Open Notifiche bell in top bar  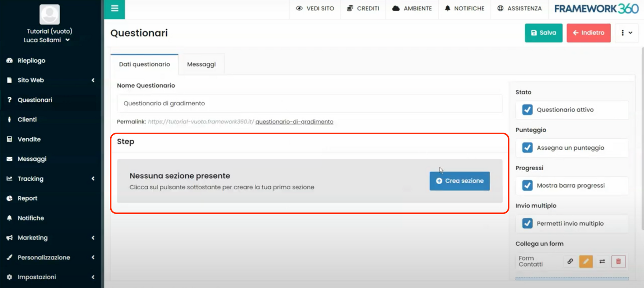coord(464,8)
